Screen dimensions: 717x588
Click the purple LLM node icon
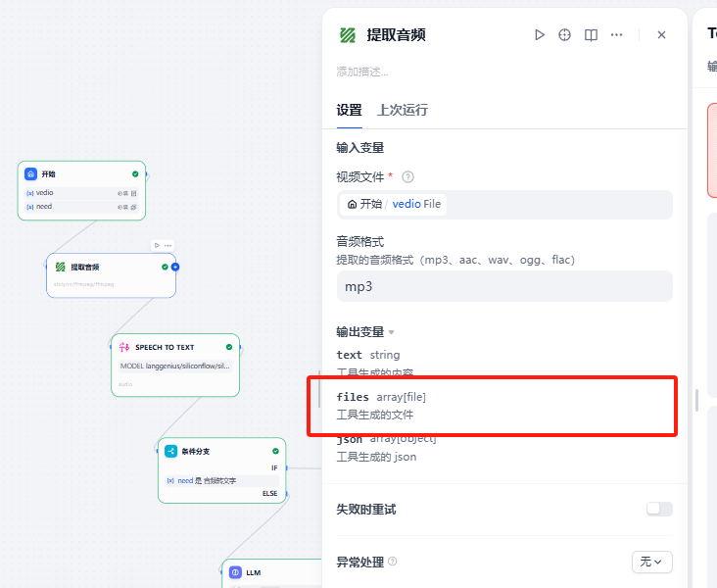point(235,572)
